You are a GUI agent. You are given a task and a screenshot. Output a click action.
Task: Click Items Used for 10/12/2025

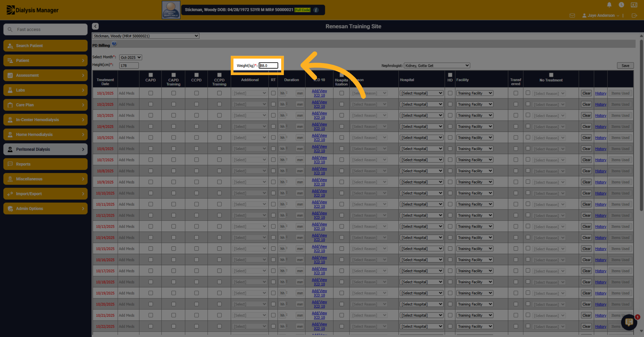point(620,215)
